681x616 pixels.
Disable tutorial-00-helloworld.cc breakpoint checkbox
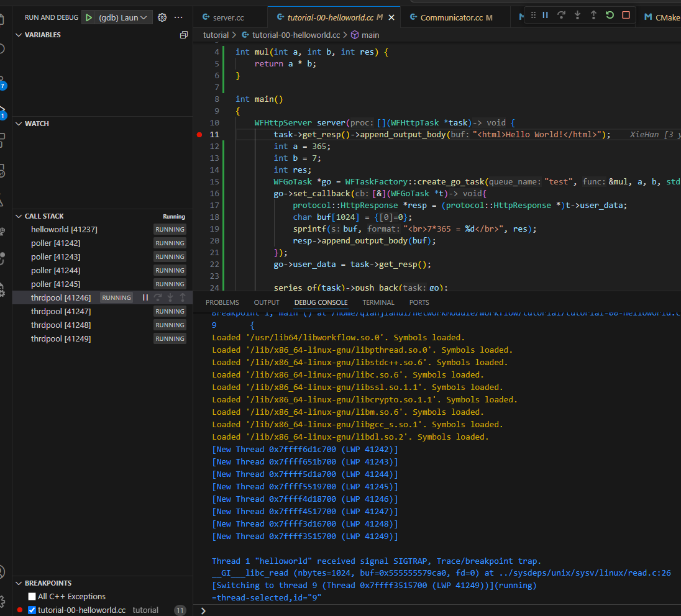point(32,610)
